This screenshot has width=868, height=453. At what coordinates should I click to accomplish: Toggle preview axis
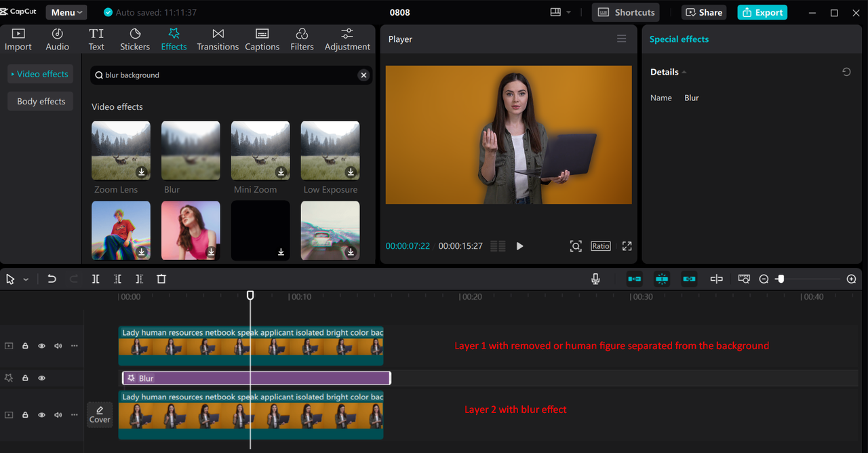716,279
